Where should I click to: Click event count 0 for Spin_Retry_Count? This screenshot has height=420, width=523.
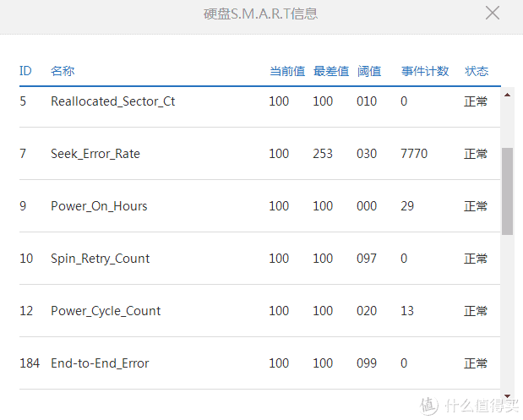[404, 259]
